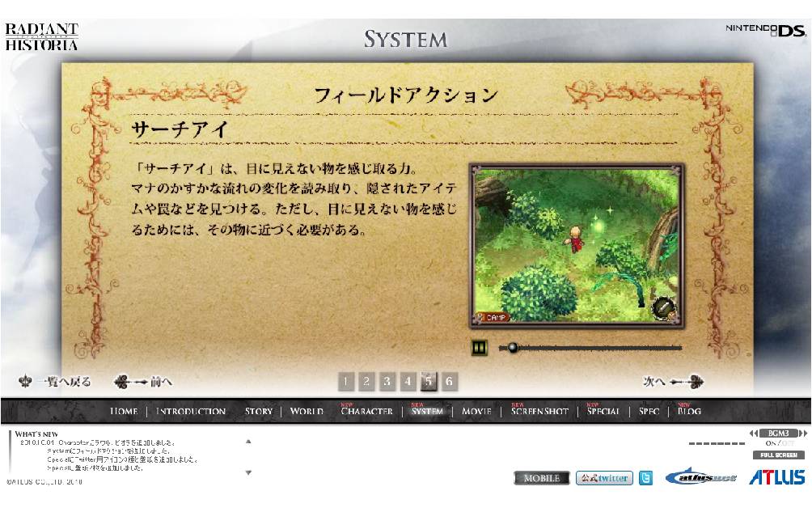Go to previous page with 前へ
812x512 pixels.
coord(143,382)
